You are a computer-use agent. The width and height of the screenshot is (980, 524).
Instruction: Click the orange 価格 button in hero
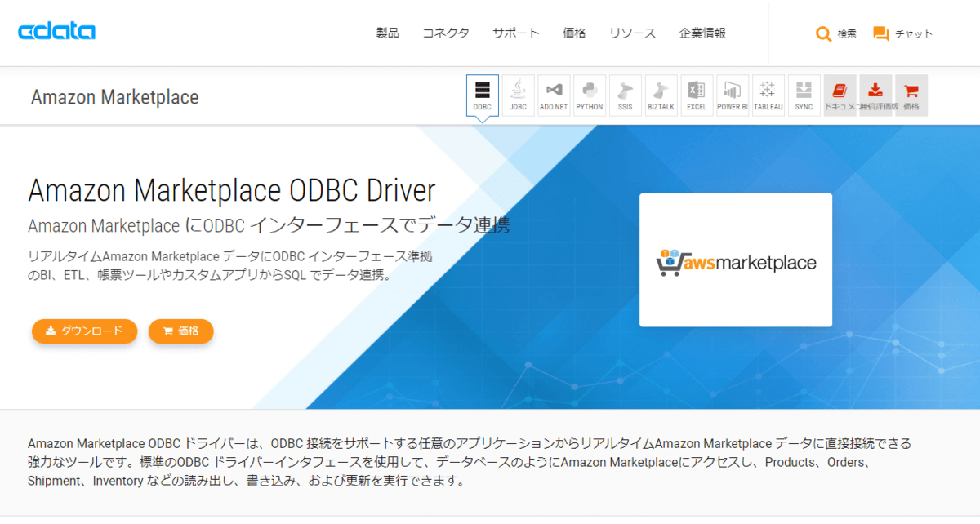tap(180, 331)
